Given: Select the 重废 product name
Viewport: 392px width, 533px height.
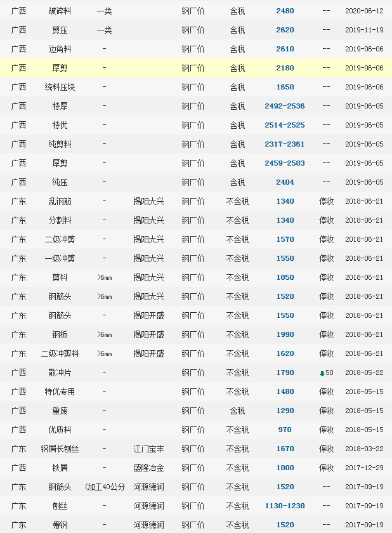Looking at the screenshot, I should point(60,411).
